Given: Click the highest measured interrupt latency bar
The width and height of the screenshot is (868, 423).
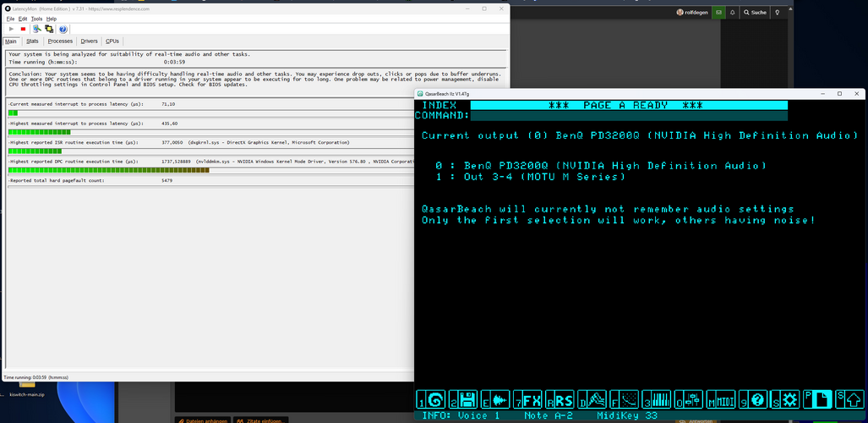Looking at the screenshot, I should click(210, 132).
